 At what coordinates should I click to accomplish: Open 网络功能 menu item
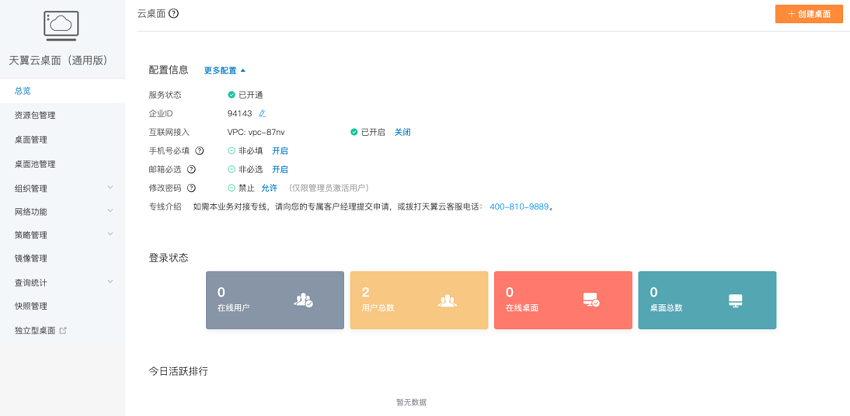[x=62, y=212]
